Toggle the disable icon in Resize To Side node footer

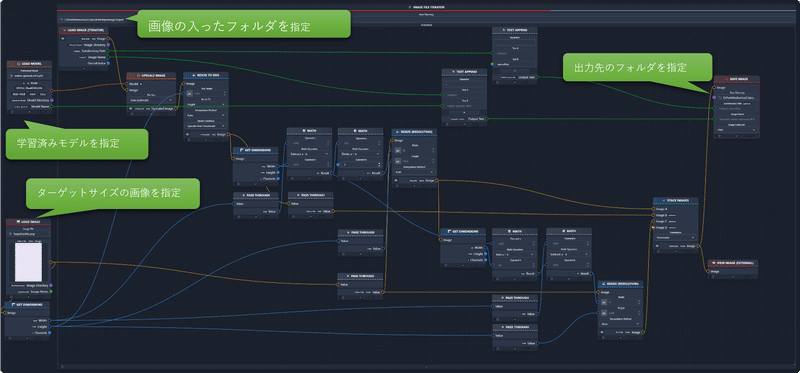click(x=188, y=139)
